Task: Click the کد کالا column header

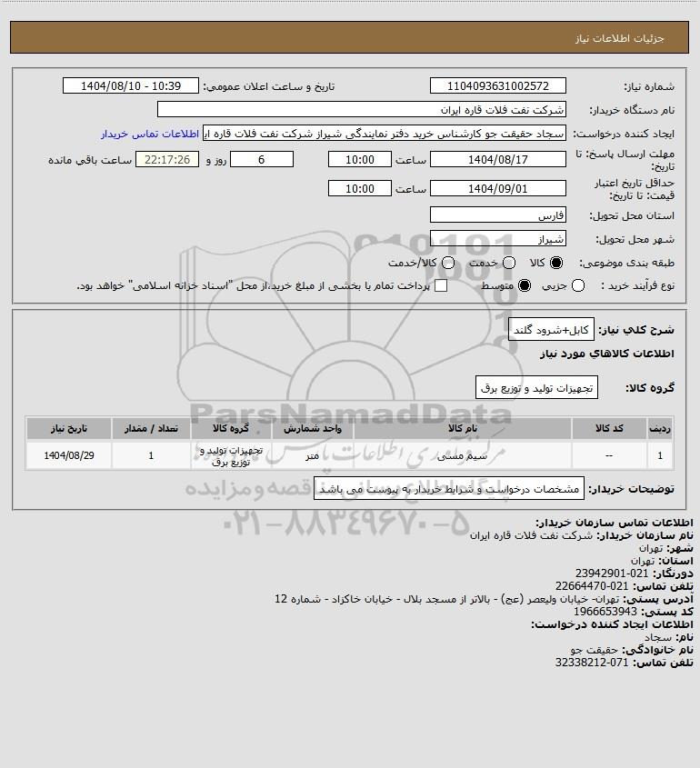Action: click(x=609, y=429)
